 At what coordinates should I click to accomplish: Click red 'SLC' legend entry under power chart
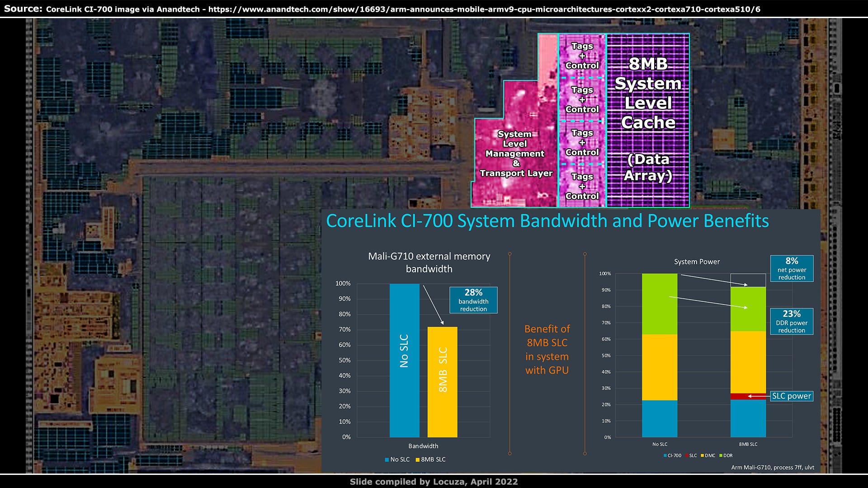click(691, 455)
